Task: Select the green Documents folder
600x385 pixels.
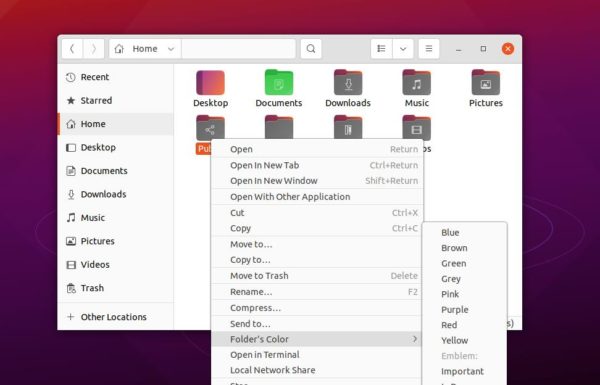Action: point(279,82)
